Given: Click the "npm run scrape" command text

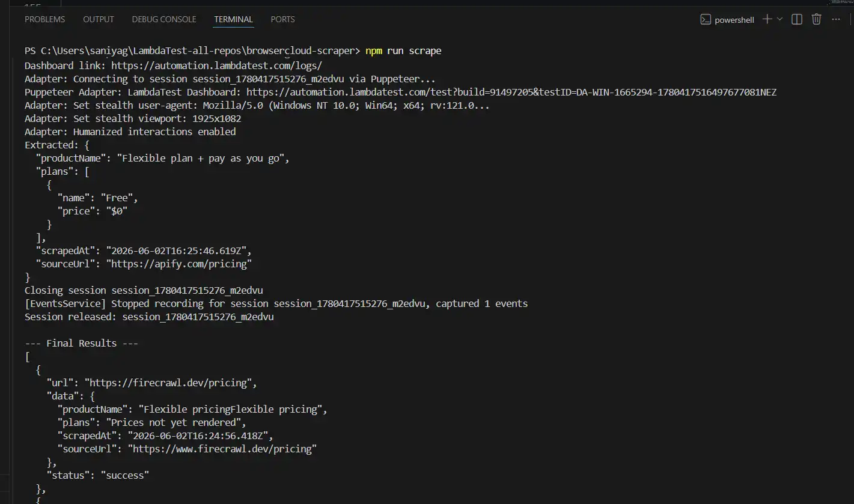Looking at the screenshot, I should point(403,51).
